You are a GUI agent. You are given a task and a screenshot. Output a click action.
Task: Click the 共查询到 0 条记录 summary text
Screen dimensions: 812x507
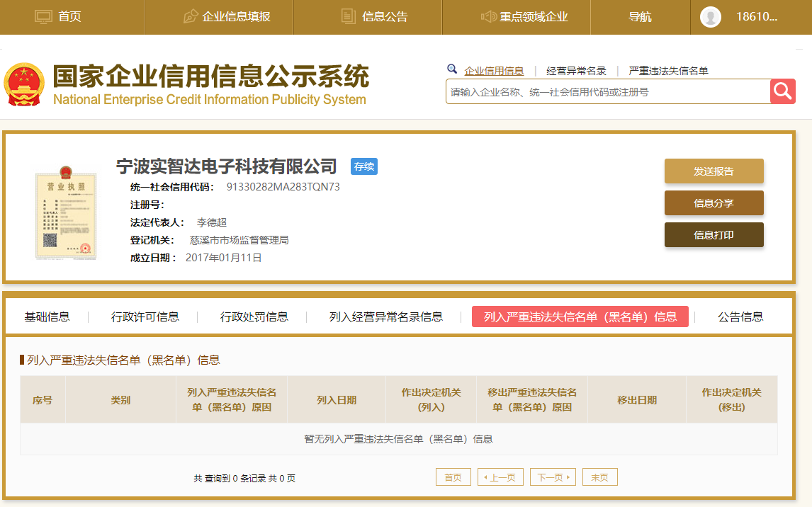244,479
